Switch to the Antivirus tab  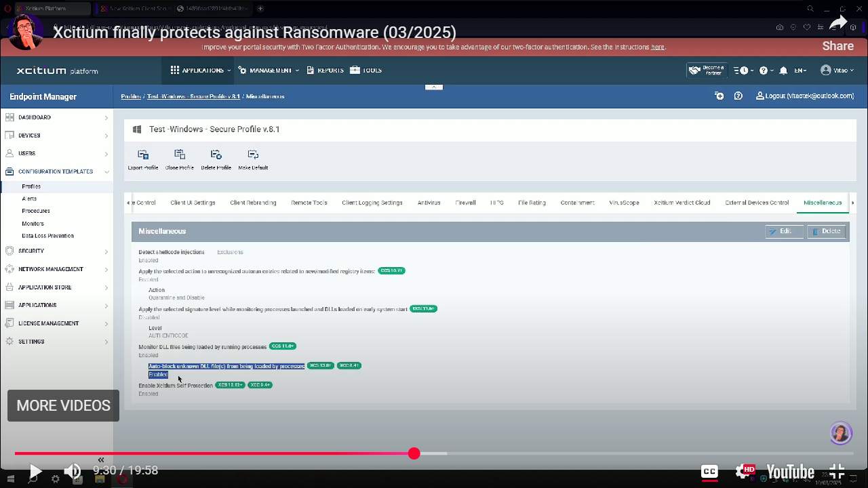(x=429, y=203)
